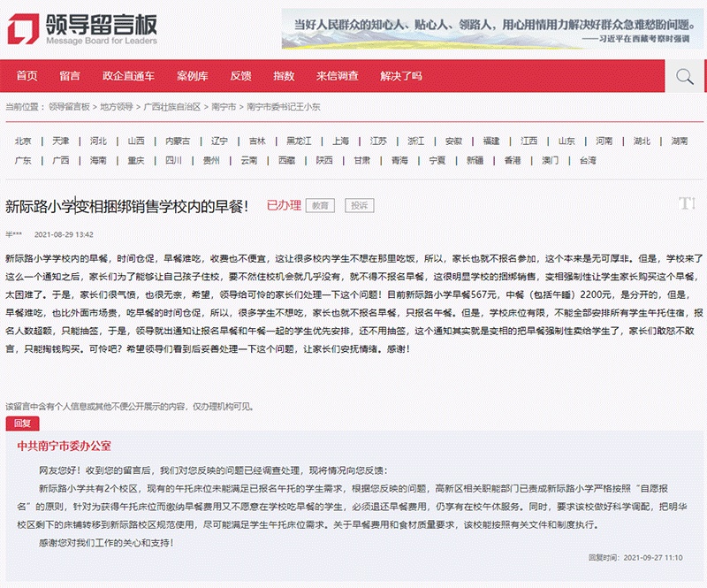Open the 政企直通车 menu item
Image resolution: width=707 pixels, height=588 pixels.
[x=128, y=76]
